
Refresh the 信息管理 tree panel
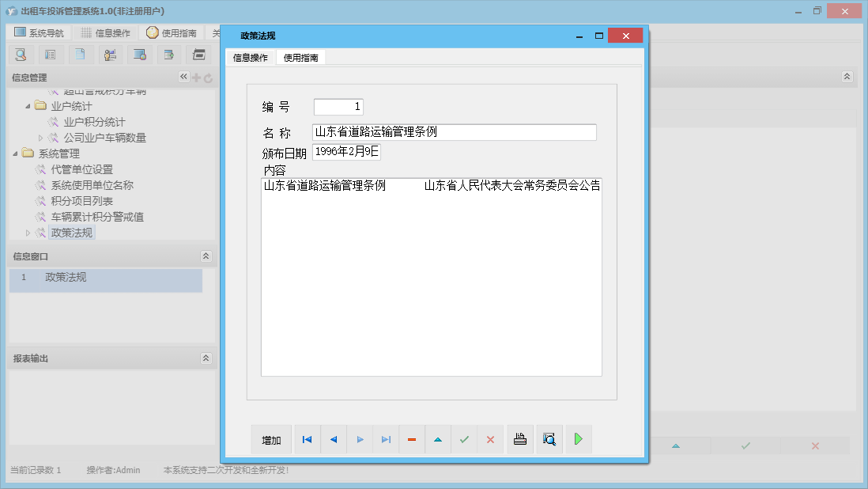point(206,77)
